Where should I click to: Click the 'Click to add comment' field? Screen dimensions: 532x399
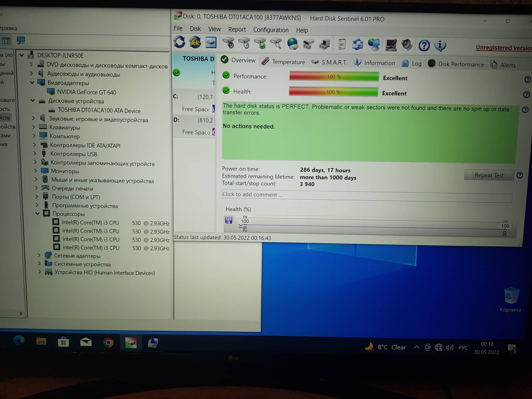(x=367, y=196)
